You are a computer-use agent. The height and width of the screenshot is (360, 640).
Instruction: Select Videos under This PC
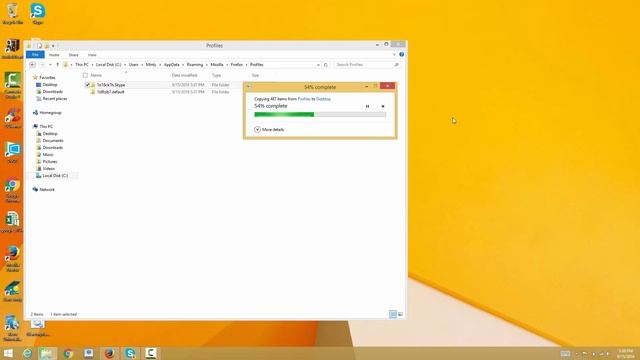coord(49,169)
